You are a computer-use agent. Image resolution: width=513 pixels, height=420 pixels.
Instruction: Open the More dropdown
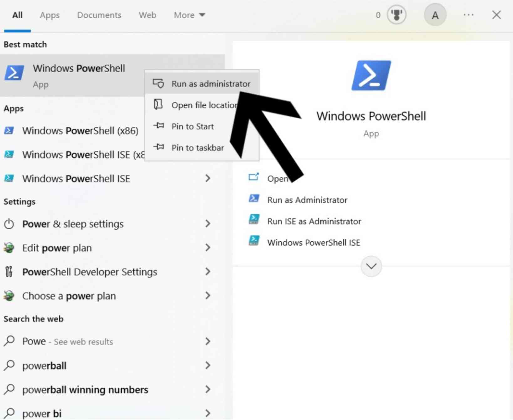[x=189, y=15]
